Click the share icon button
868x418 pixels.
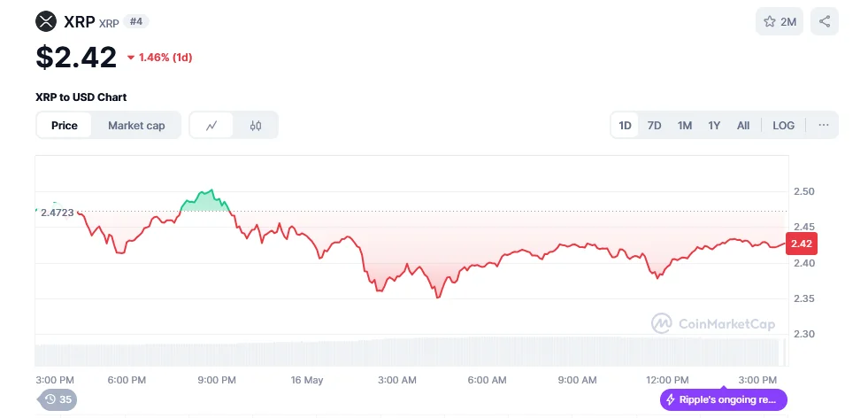(x=825, y=21)
